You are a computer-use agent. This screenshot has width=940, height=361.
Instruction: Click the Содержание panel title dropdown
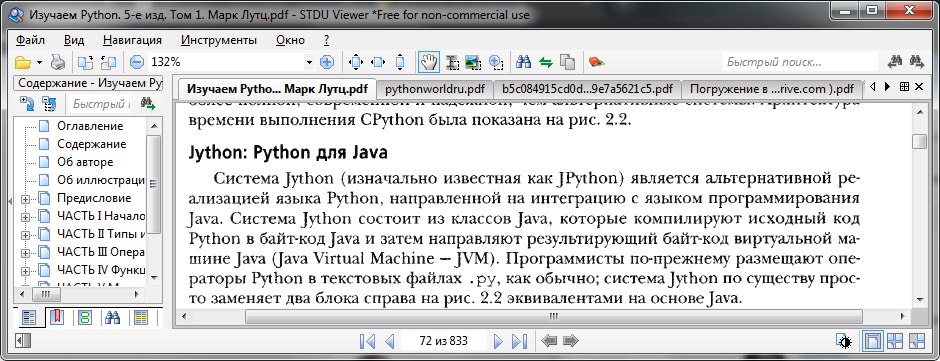pos(88,83)
